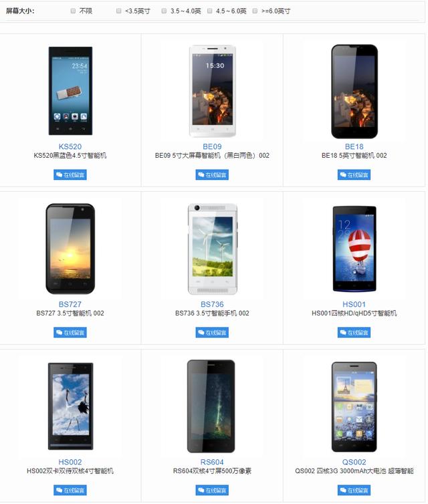Open the BE09 product title link
This screenshot has width=428, height=504.
click(x=212, y=146)
